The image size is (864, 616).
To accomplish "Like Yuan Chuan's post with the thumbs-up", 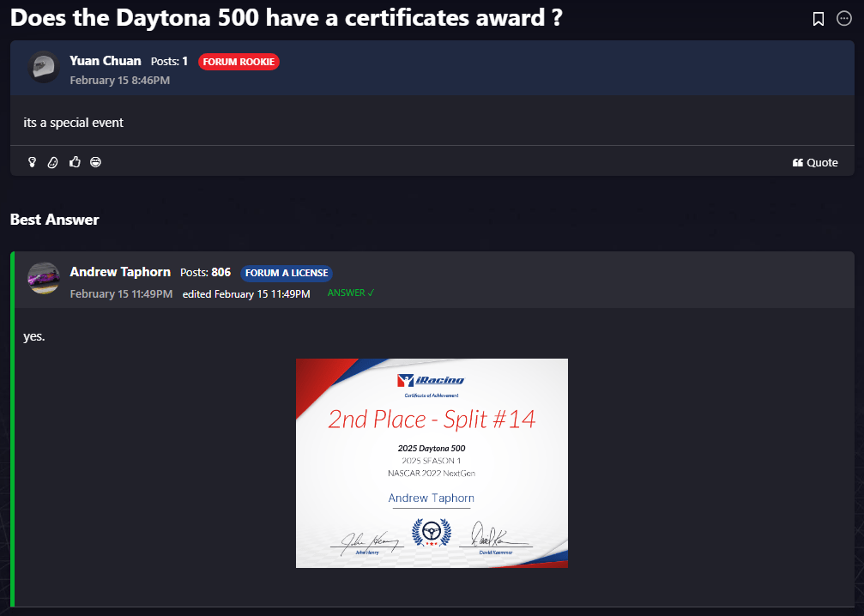I will click(x=75, y=162).
